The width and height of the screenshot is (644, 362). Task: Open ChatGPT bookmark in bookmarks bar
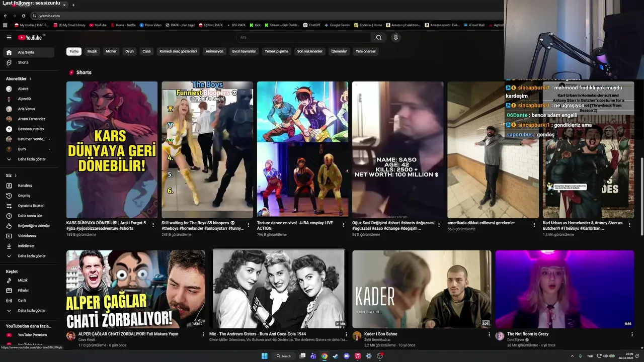(312, 25)
